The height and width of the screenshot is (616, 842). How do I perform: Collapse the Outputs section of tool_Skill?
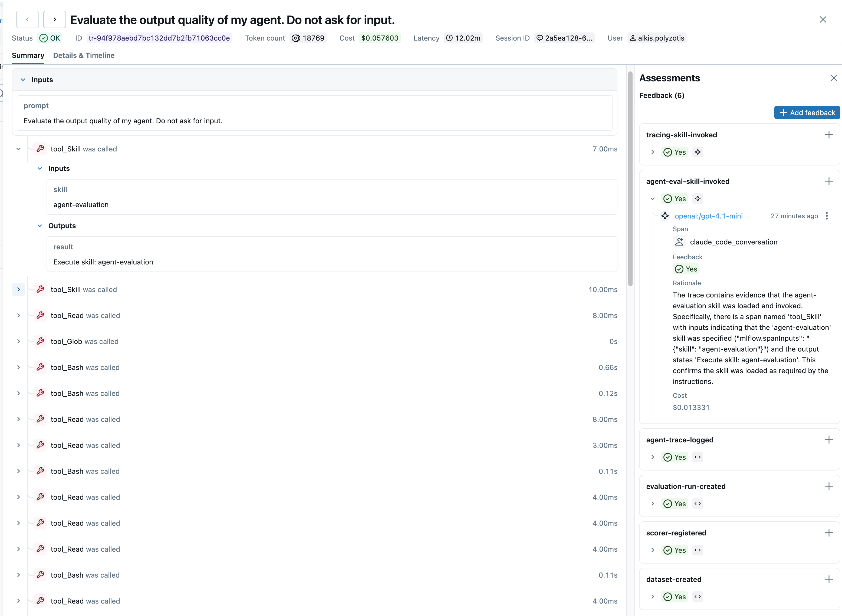click(x=40, y=226)
